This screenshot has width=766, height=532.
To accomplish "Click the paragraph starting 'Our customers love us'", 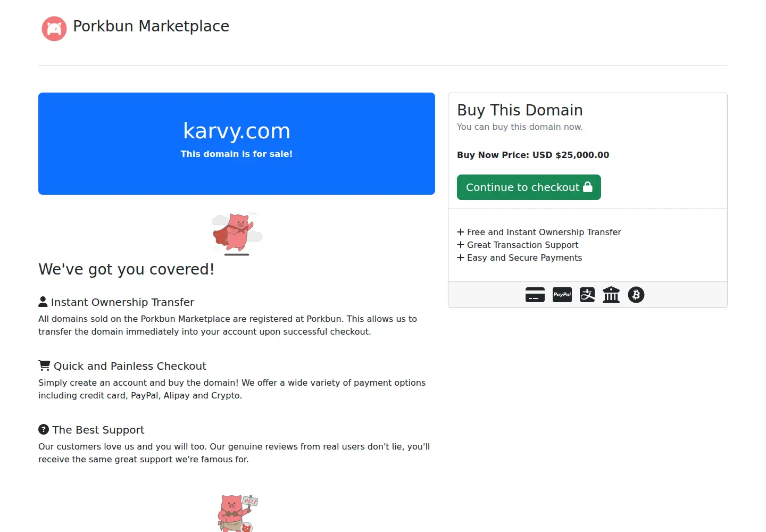I will [234, 453].
